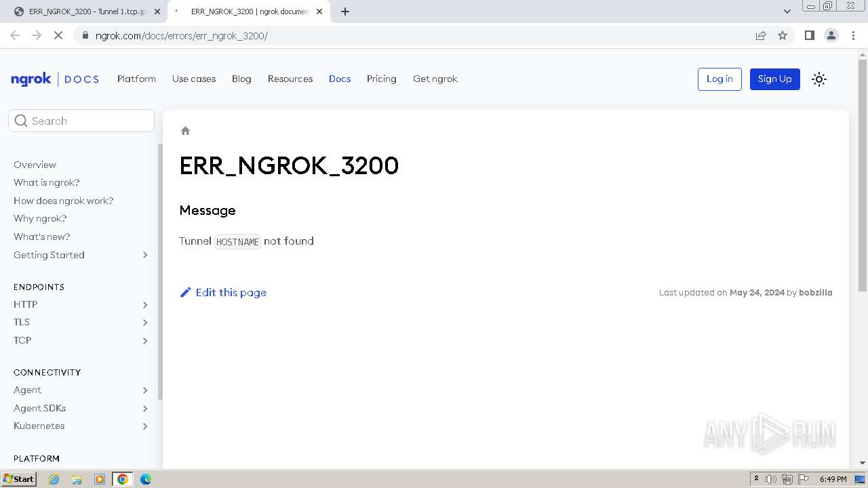Focus the docs Search field

click(81, 121)
